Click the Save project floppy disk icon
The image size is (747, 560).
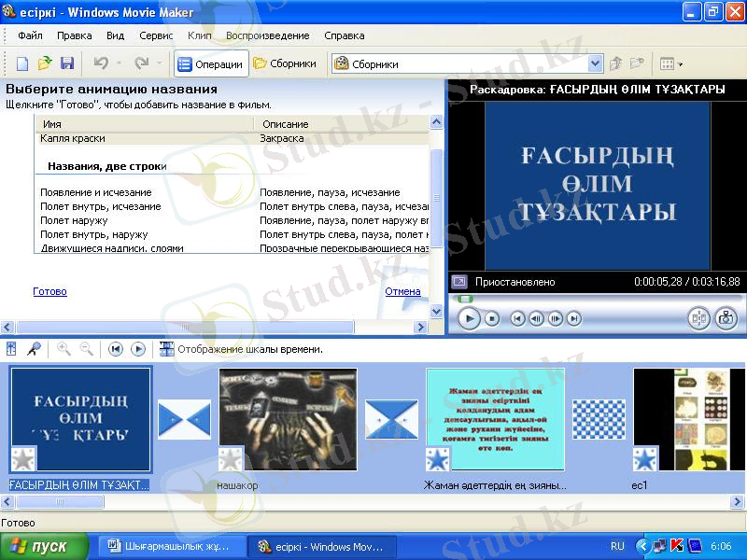click(67, 63)
